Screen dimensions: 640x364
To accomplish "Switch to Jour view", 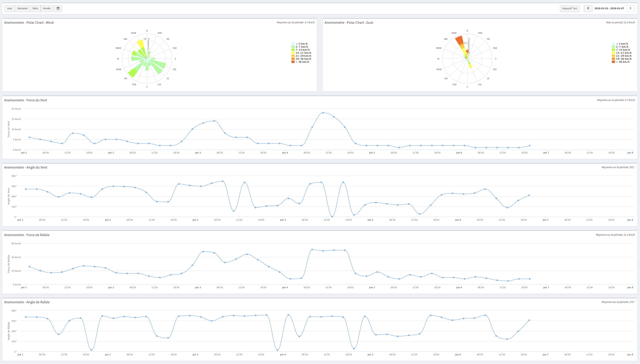I will pos(9,8).
